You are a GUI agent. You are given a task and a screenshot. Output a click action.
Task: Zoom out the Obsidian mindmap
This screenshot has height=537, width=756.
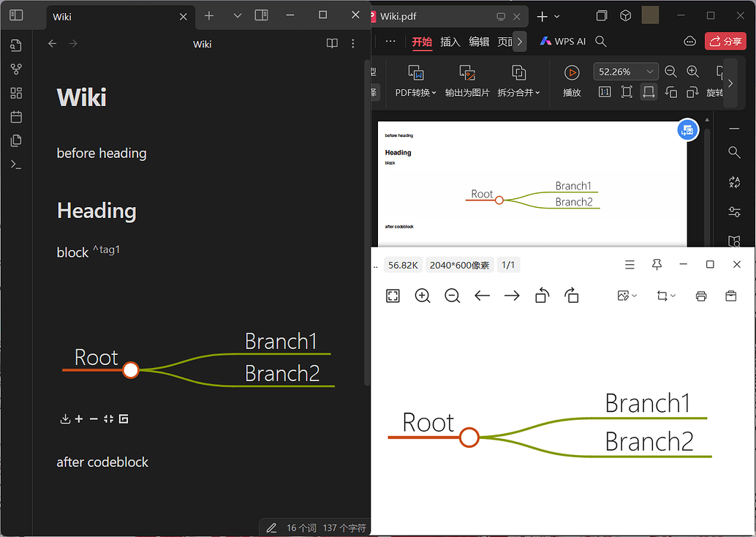(94, 418)
